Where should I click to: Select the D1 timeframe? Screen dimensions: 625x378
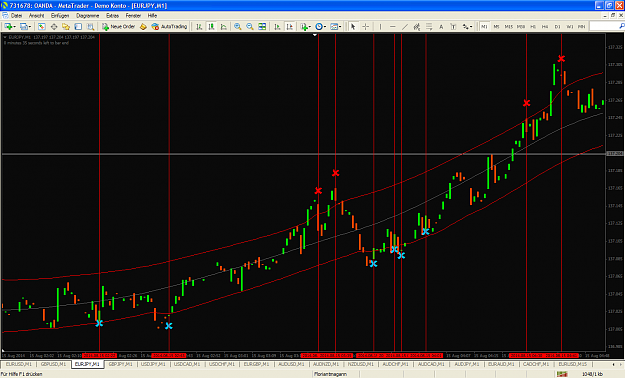[x=557, y=26]
